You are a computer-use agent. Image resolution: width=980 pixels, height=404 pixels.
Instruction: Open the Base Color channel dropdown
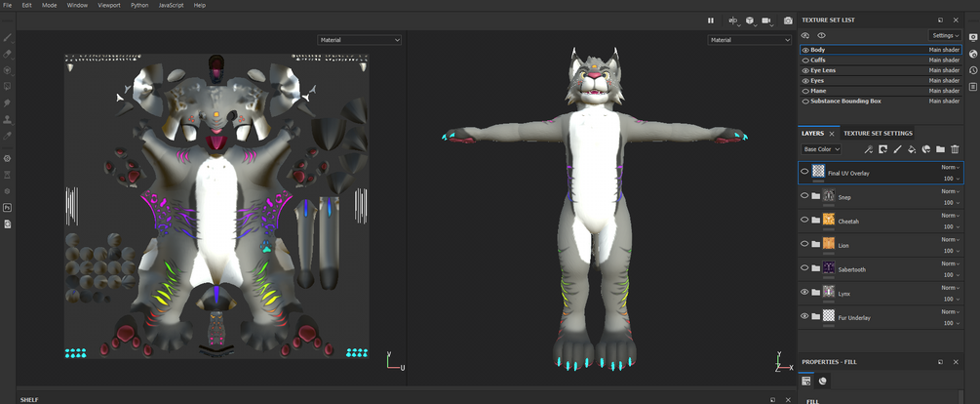821,149
